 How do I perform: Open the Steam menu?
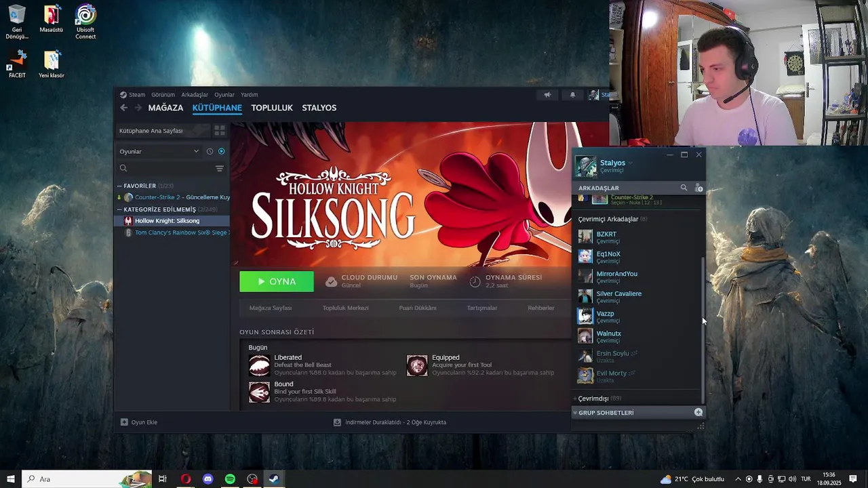tap(132, 95)
